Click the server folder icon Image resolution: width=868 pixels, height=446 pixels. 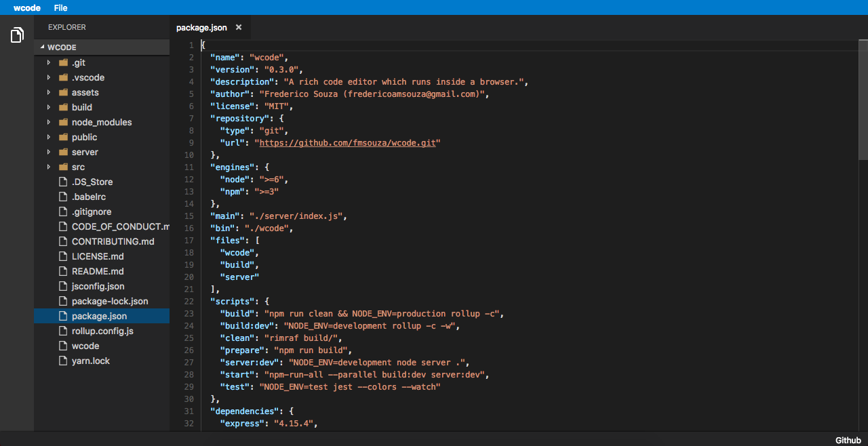tap(64, 152)
